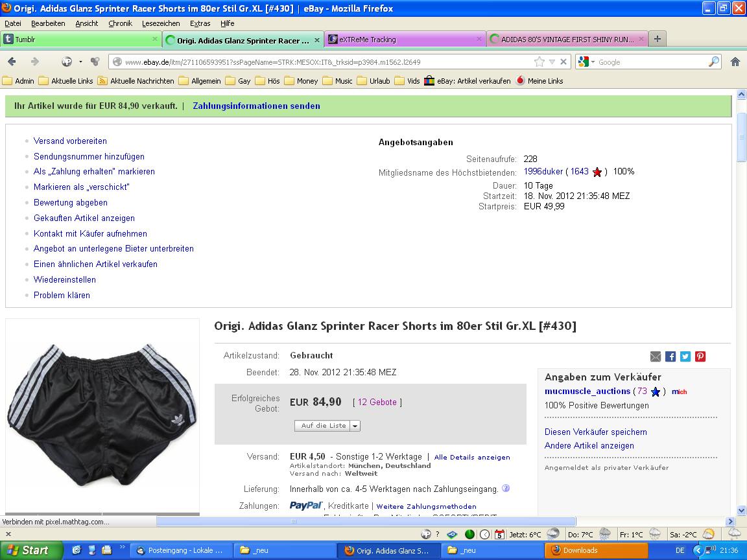This screenshot has height=560, width=747.
Task: Click the black Adidas shorts product image
Action: 102,414
